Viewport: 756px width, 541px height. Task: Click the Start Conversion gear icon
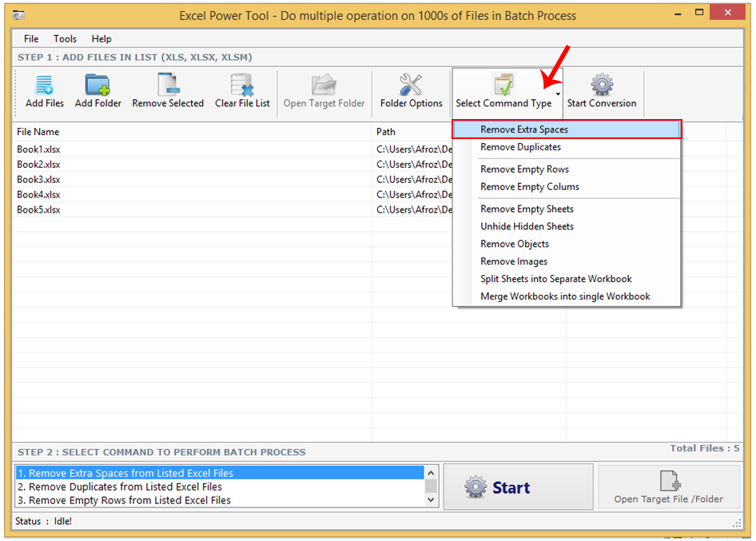point(602,85)
